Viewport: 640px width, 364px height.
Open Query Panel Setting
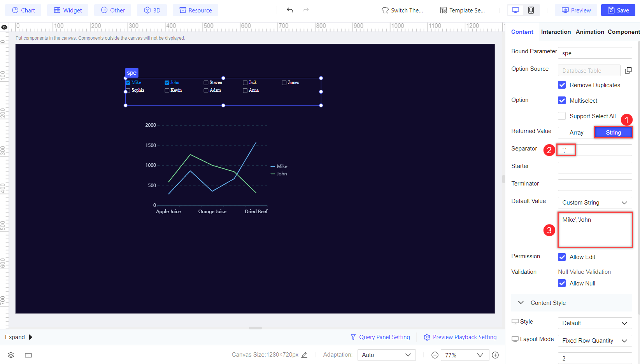pos(380,337)
